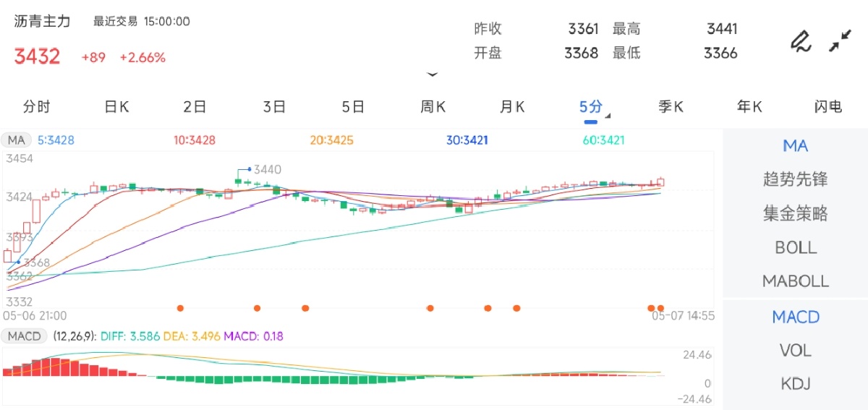Click the 3368 low price marker
This screenshot has height=410, width=868.
pyautogui.click(x=36, y=262)
